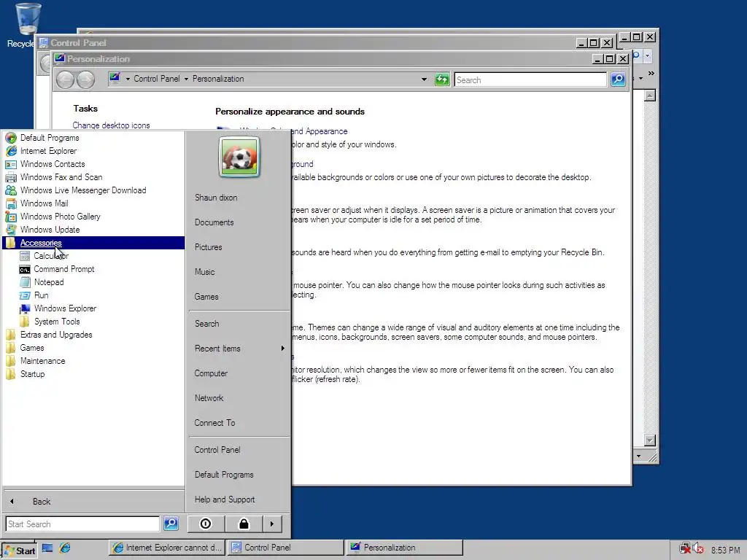Open Connect To from the Start menu
The width and height of the screenshot is (747, 560).
[214, 423]
